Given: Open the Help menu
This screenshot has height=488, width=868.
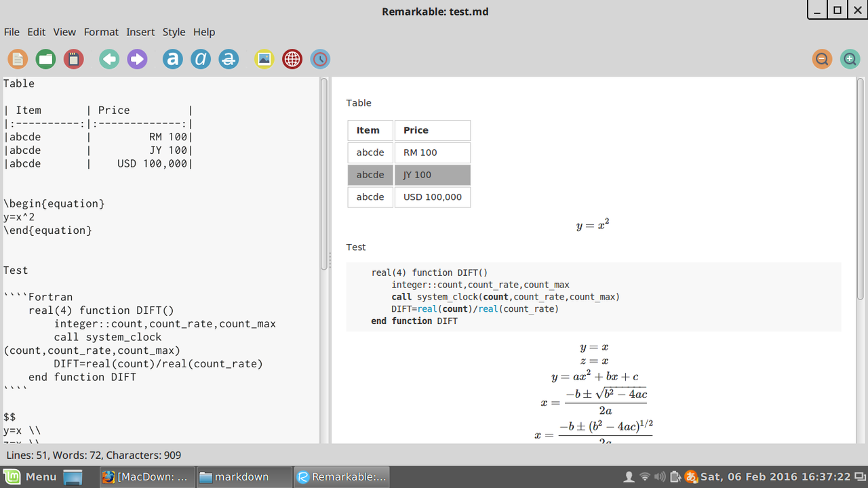Looking at the screenshot, I should coord(204,32).
